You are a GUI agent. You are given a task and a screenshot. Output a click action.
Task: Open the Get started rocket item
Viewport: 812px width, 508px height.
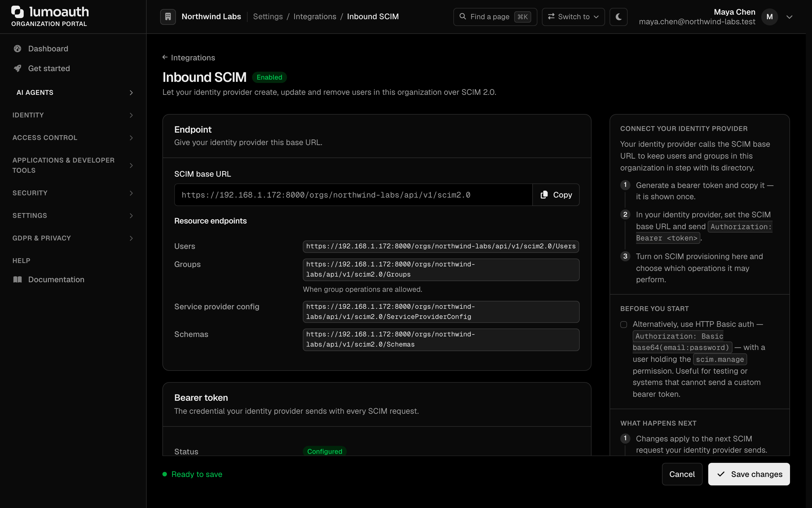(73, 69)
